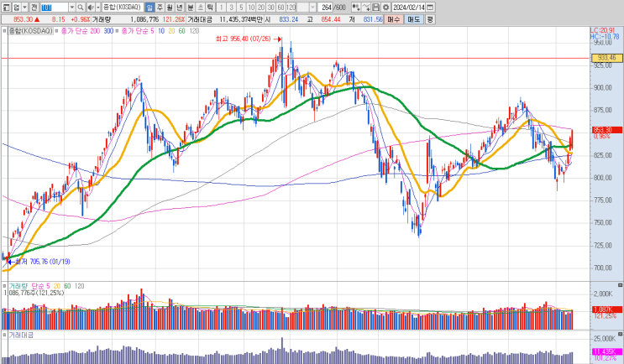Click the floppy disk save icon

375,8
